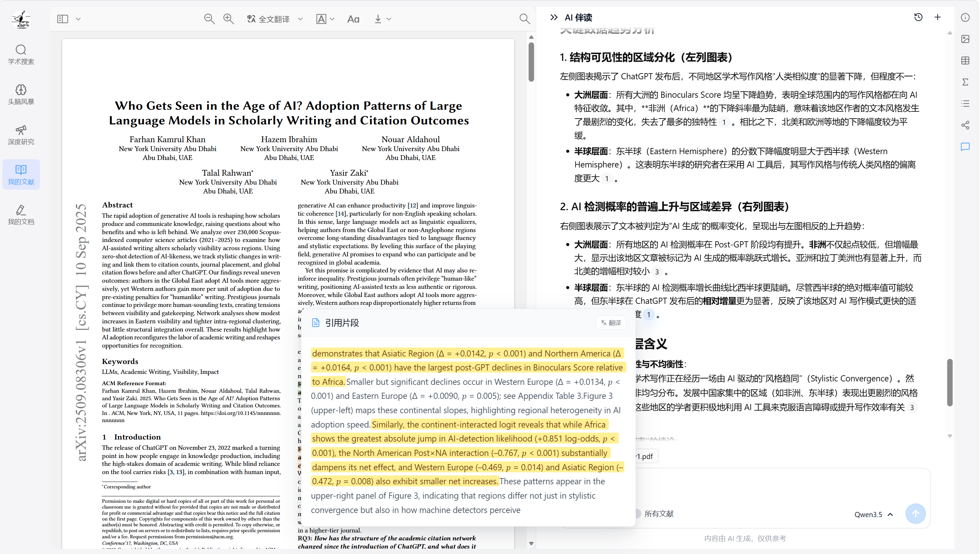Toggle the 所有文献 switch
The width and height of the screenshot is (980, 554).
pos(637,514)
